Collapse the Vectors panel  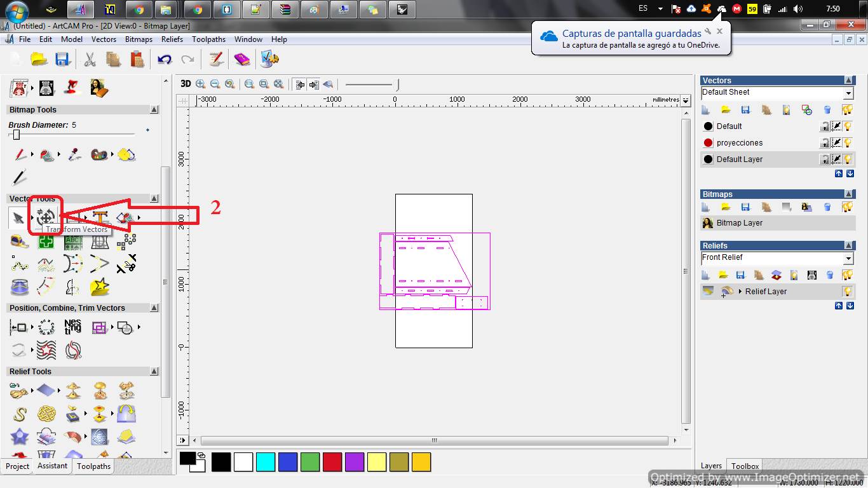tap(849, 81)
